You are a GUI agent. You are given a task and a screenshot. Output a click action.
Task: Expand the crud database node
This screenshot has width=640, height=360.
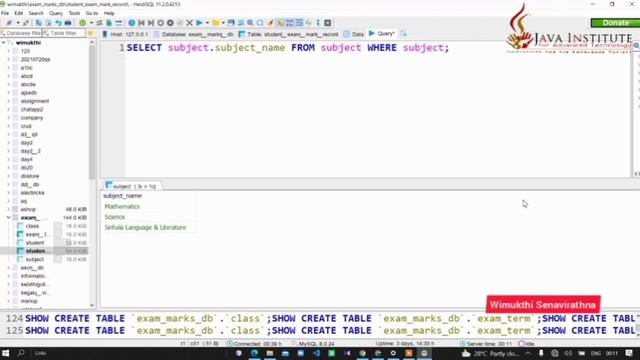pos(9,126)
